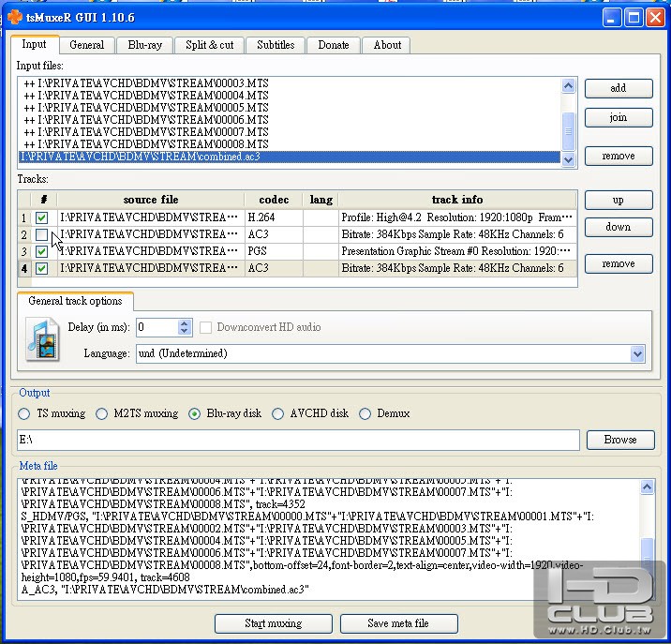Decrease delay value with down arrow
671x644 pixels.
(x=185, y=331)
